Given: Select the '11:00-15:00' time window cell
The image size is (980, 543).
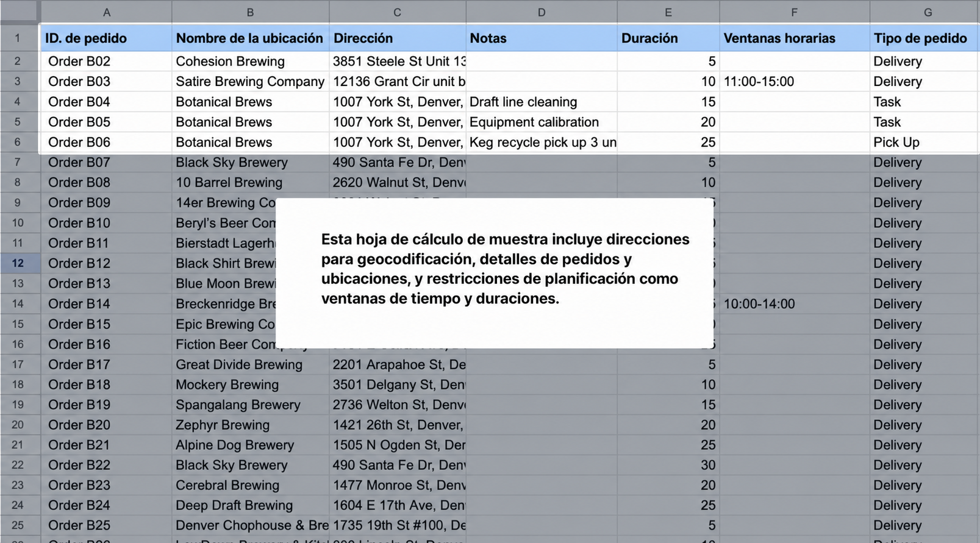Looking at the screenshot, I should [x=795, y=81].
